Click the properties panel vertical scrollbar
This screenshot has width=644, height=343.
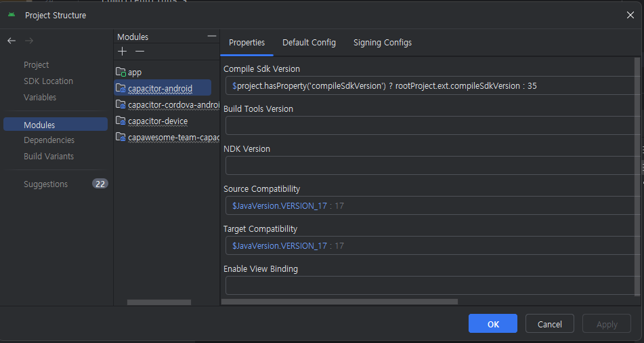point(637,177)
